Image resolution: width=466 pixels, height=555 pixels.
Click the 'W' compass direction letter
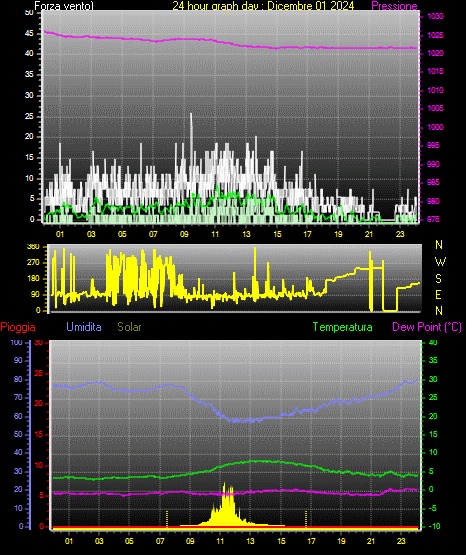pyautogui.click(x=440, y=262)
